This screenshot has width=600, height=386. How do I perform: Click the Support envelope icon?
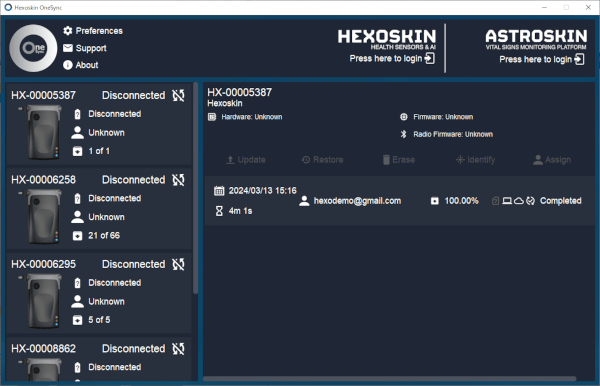pos(68,48)
